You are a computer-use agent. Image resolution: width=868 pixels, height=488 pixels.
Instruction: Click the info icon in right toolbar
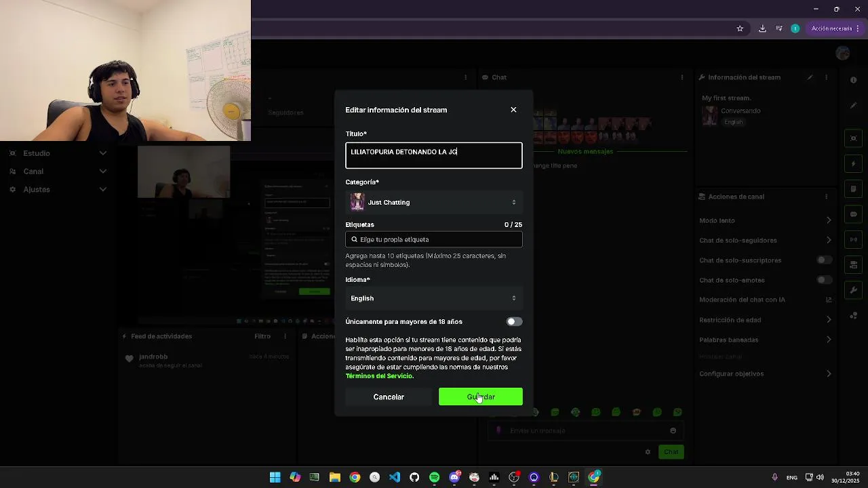[x=854, y=80]
